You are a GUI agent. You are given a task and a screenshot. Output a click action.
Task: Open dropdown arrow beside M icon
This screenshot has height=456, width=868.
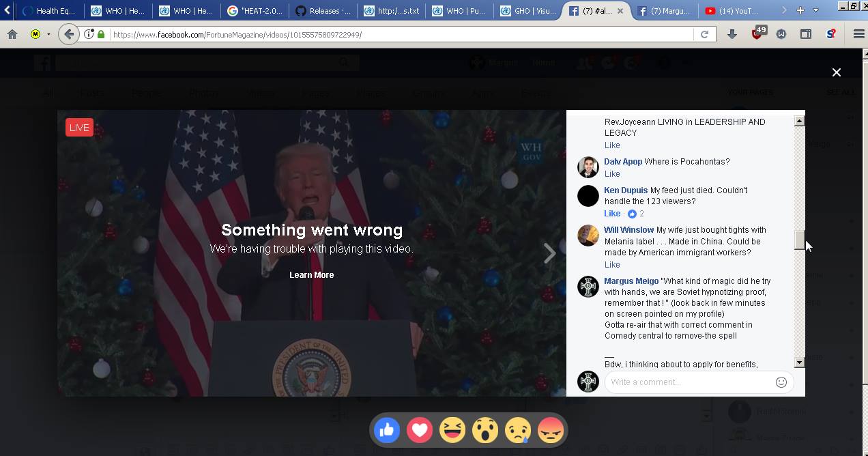pos(48,34)
